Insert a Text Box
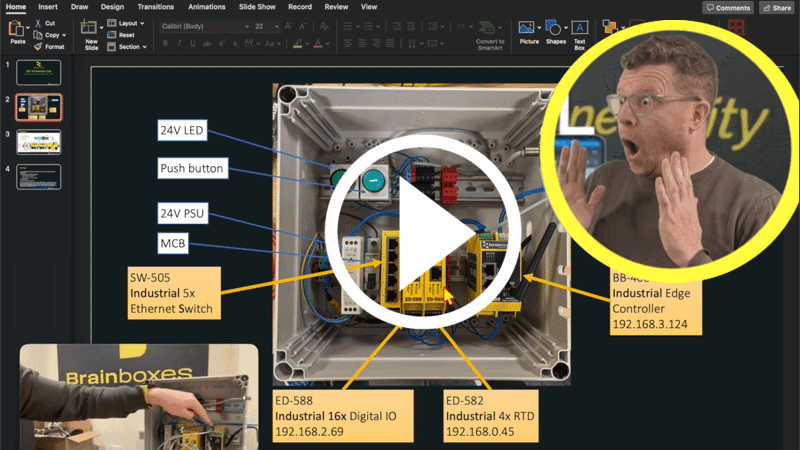 pyautogui.click(x=579, y=28)
